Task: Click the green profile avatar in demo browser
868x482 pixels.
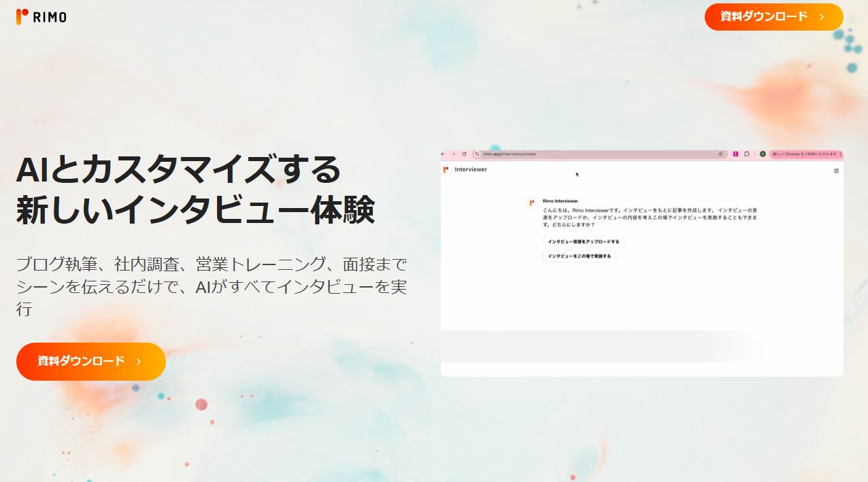Action: point(763,154)
